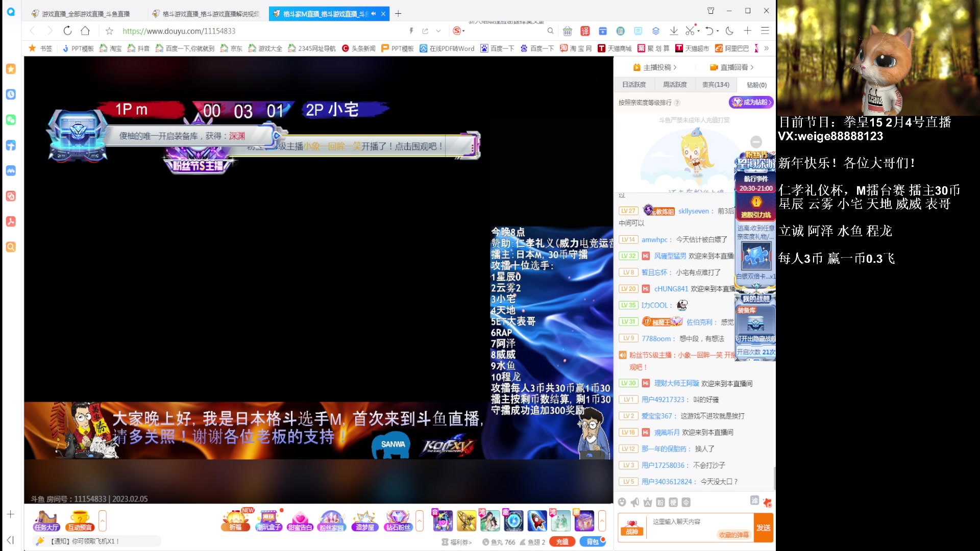
Task: Open the 在线PDF转Word bookmark
Action: 447,48
